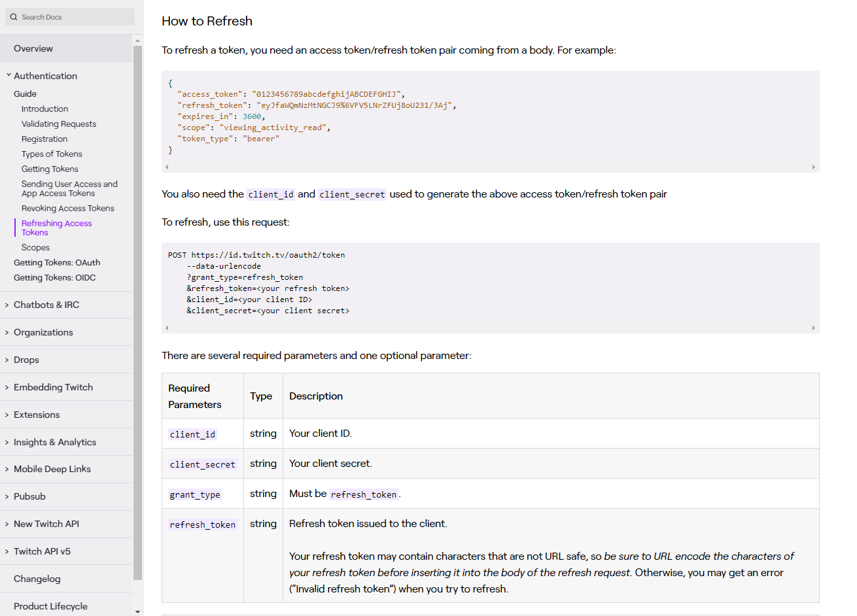The height and width of the screenshot is (616, 857).
Task: Expand the Drops section arrow
Action: pos(7,360)
